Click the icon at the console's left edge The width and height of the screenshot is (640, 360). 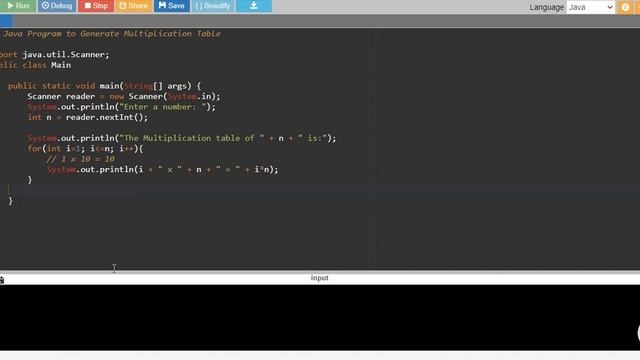2,280
